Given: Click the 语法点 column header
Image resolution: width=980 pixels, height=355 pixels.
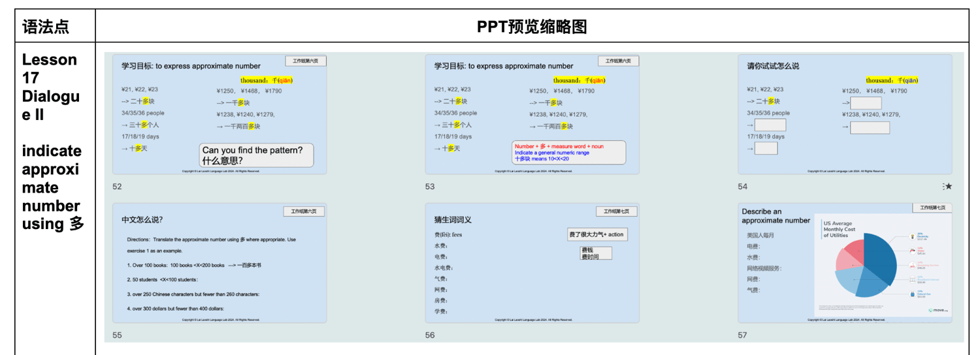Looking at the screenshot, I should pos(46,27).
